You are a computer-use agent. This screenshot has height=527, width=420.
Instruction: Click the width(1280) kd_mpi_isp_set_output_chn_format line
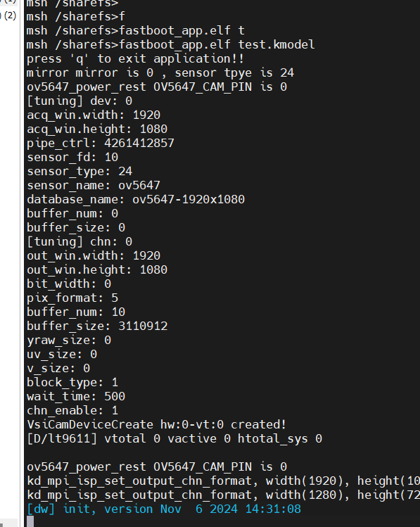(x=224, y=495)
